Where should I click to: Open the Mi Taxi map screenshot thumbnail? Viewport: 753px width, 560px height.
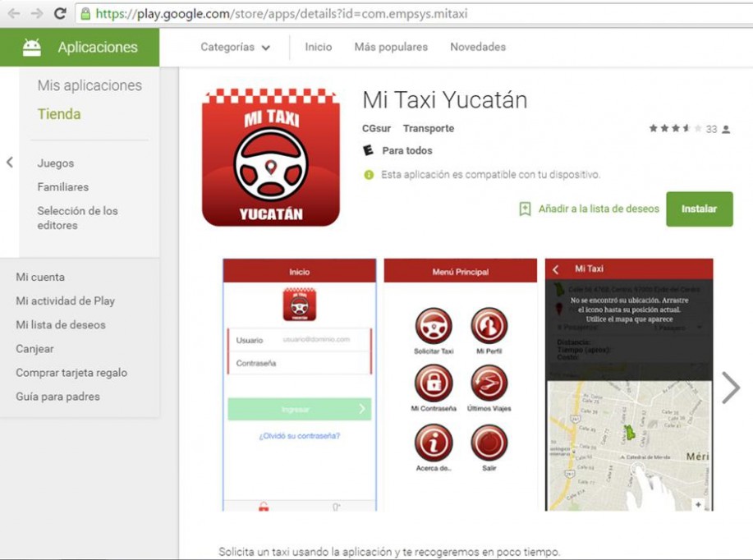629,385
